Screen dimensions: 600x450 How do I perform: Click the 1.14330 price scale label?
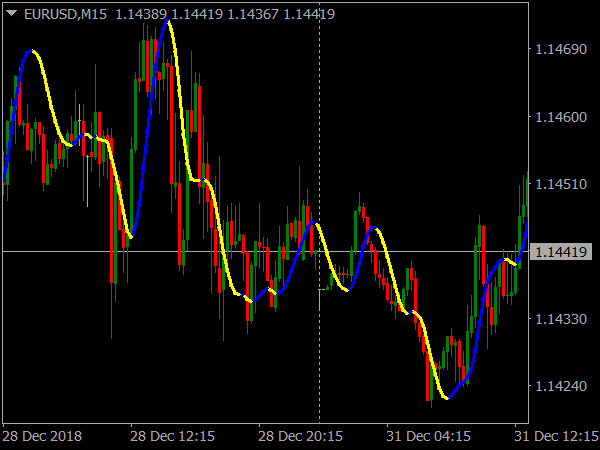coord(561,319)
